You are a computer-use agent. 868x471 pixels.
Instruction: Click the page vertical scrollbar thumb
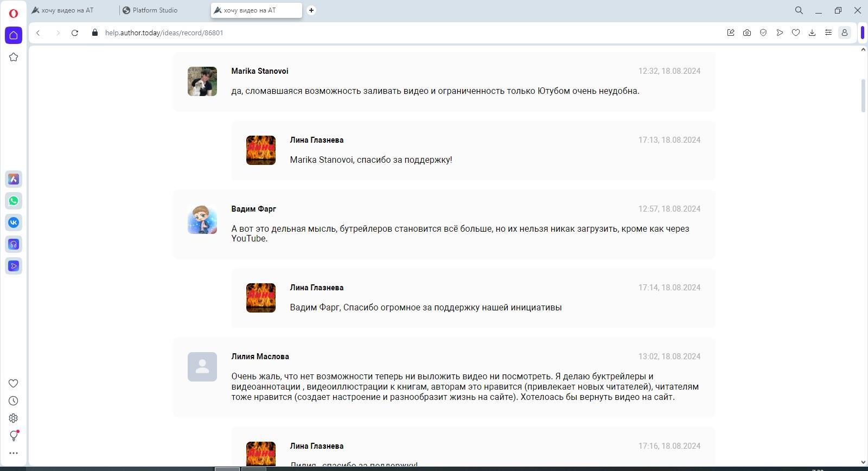(863, 96)
